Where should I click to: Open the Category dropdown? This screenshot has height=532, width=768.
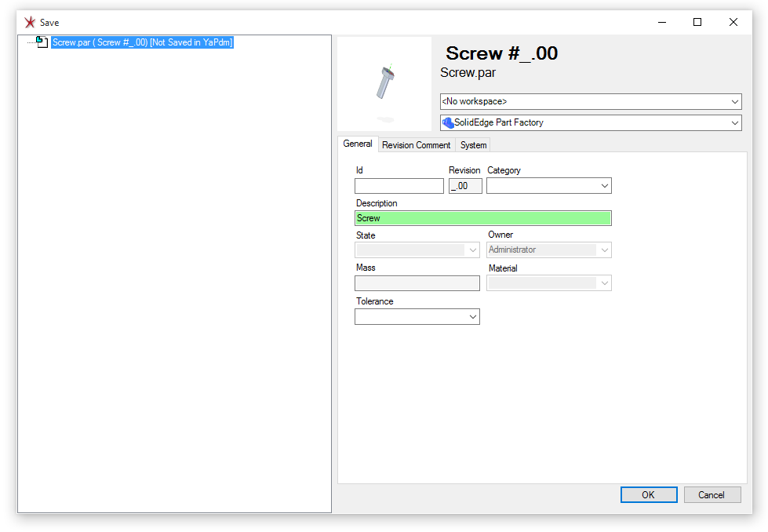[x=548, y=186]
